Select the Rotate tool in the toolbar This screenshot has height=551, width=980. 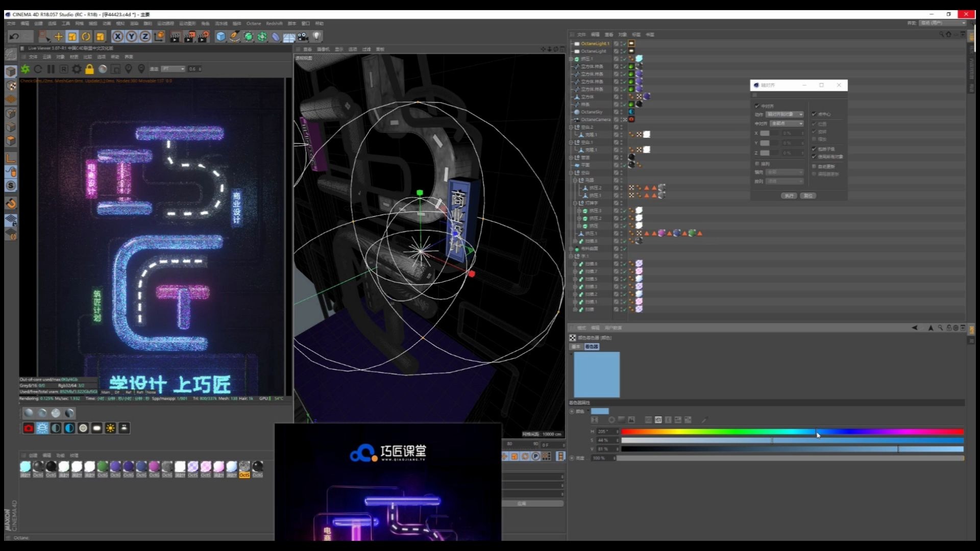[x=86, y=36]
